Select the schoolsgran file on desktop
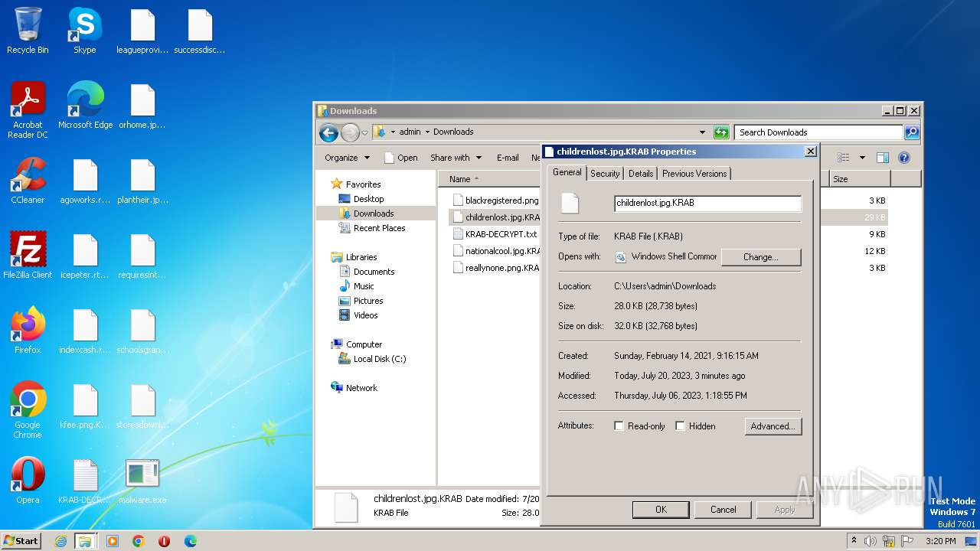The height and width of the screenshot is (551, 980). [x=142, y=331]
